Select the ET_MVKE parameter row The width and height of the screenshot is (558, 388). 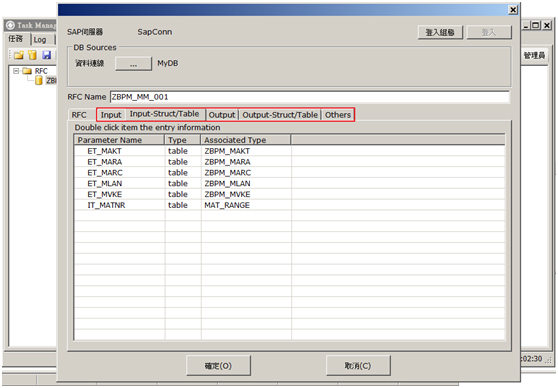point(289,194)
